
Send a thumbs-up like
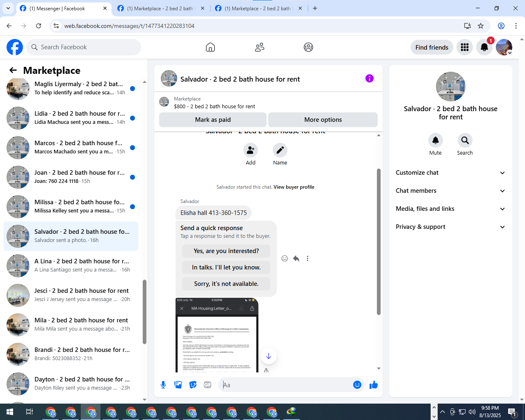(374, 385)
